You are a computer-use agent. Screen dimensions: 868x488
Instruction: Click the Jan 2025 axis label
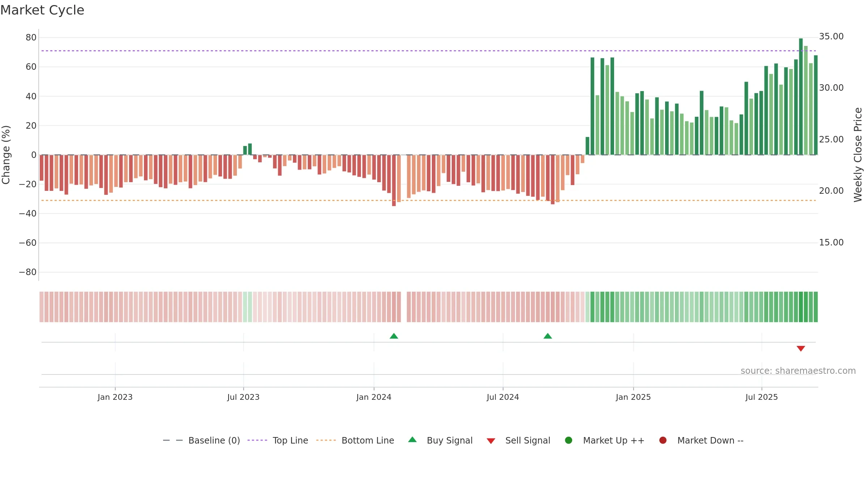tap(633, 397)
